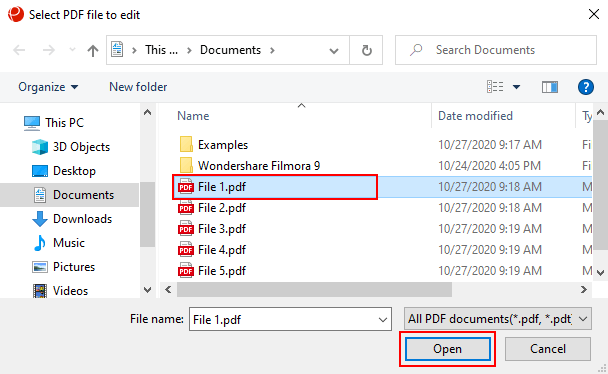
Task: Change view layout icon
Action: click(495, 87)
